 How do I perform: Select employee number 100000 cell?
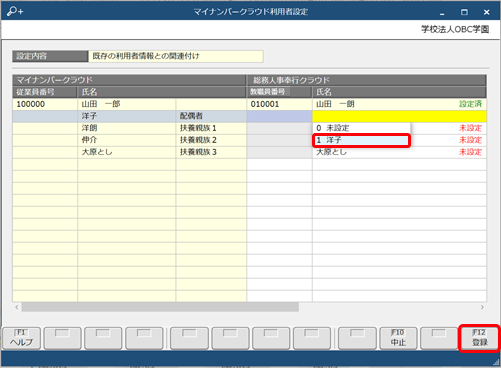point(45,104)
